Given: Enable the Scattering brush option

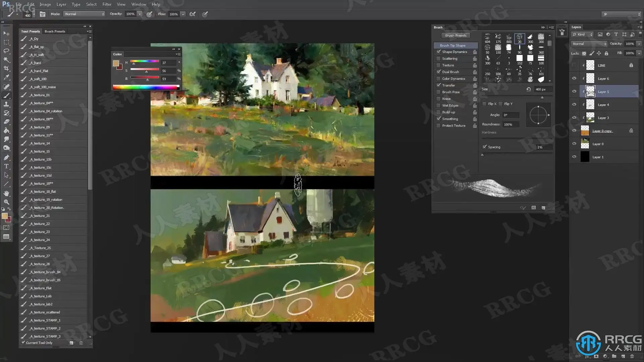Looking at the screenshot, I should click(438, 59).
